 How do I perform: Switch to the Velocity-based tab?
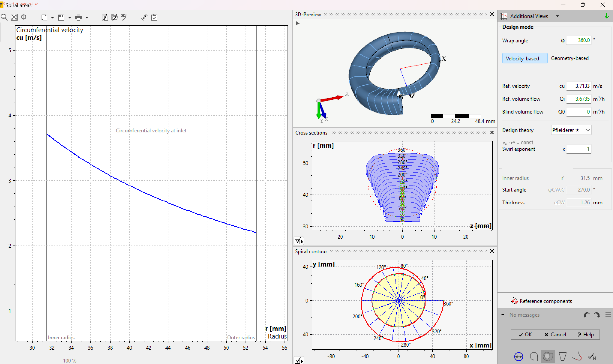pyautogui.click(x=525, y=58)
